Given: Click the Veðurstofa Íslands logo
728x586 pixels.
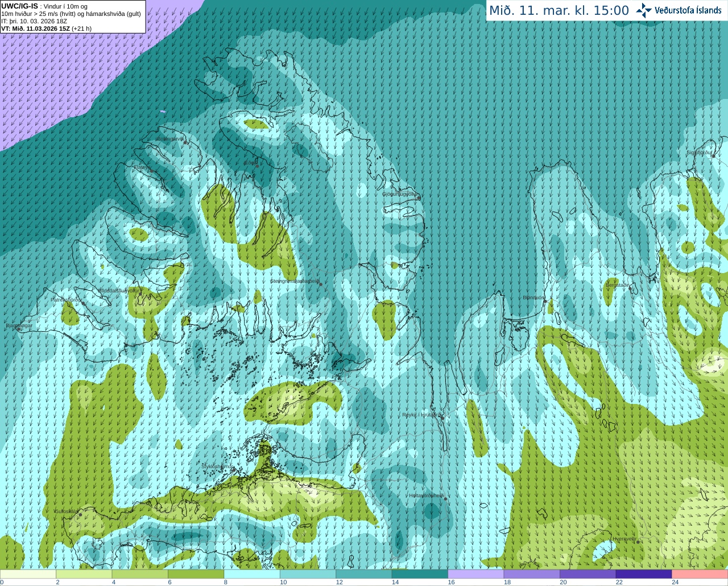Looking at the screenshot, I should pyautogui.click(x=679, y=10).
